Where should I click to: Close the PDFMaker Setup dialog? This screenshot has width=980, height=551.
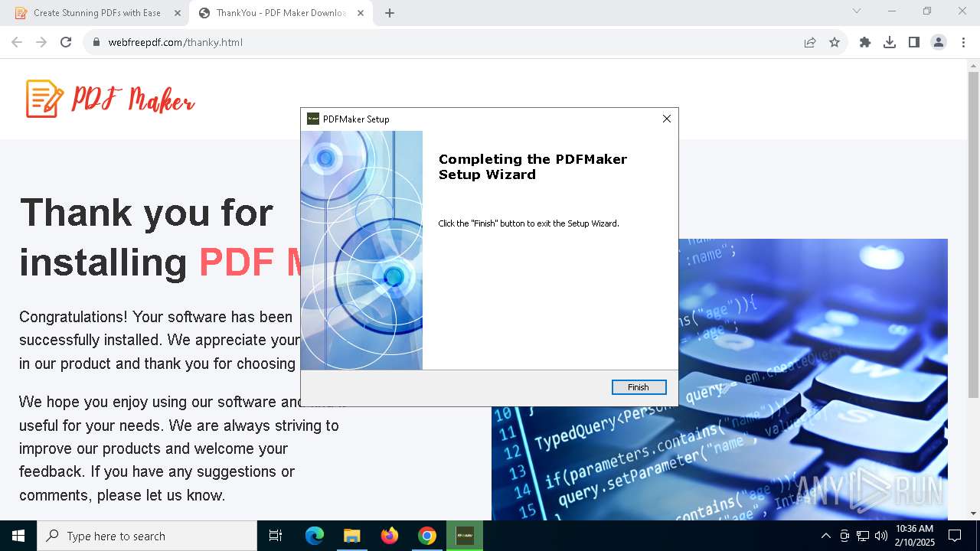pyautogui.click(x=666, y=119)
